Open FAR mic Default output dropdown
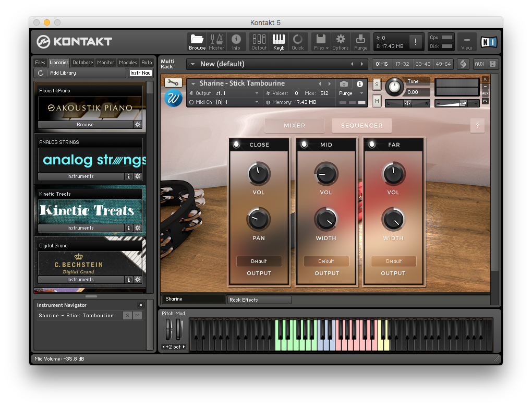 394,261
